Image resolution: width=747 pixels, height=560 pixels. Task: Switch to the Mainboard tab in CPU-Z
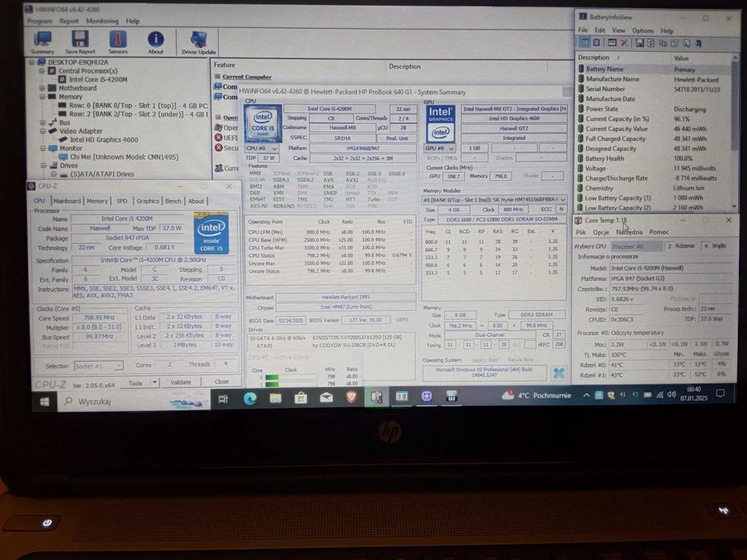[67, 201]
